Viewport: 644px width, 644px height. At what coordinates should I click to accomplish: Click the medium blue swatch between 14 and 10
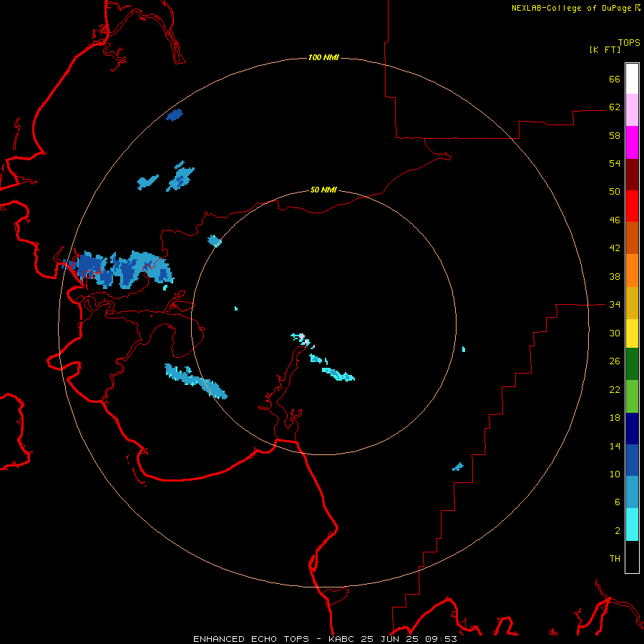[x=632, y=460]
